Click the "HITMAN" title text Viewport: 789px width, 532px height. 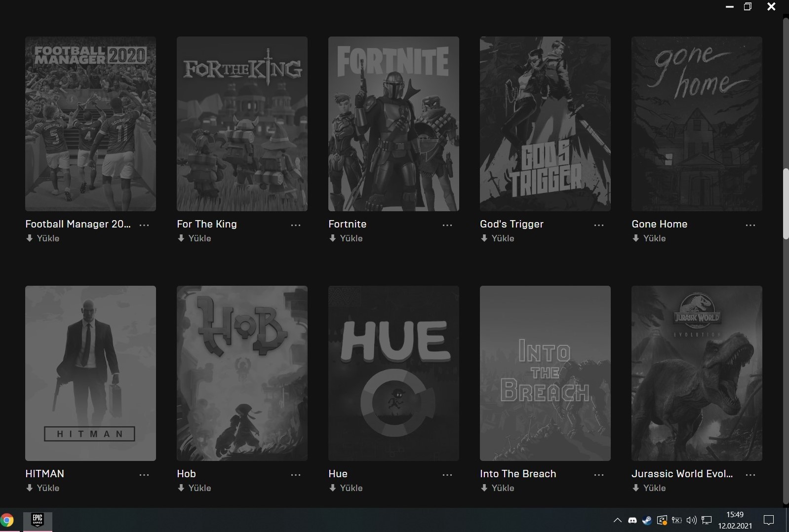pyautogui.click(x=44, y=474)
